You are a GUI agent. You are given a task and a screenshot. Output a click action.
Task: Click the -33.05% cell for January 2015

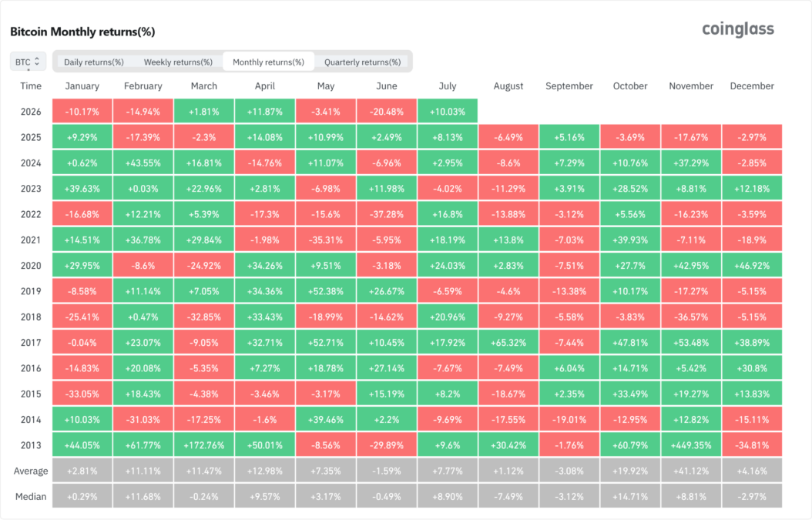(x=82, y=394)
